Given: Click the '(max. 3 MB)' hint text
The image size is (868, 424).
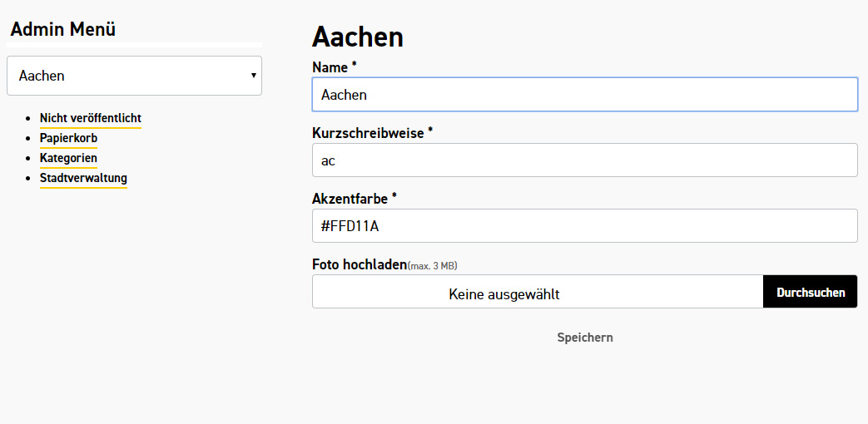Looking at the screenshot, I should pos(433,266).
